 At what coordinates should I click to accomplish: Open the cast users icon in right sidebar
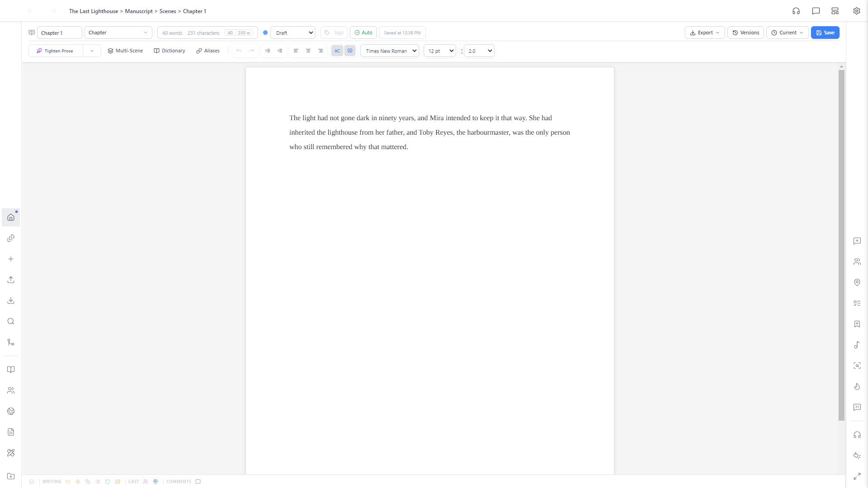857,262
